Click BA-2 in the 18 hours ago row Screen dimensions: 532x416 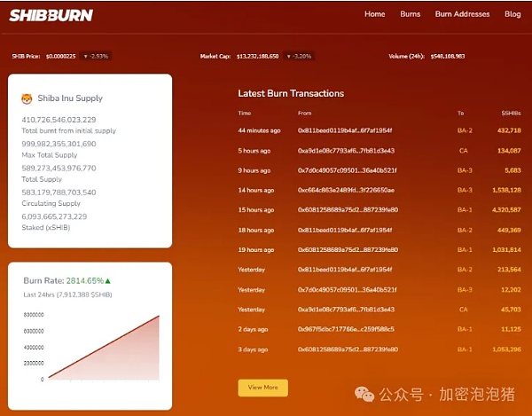465,230
